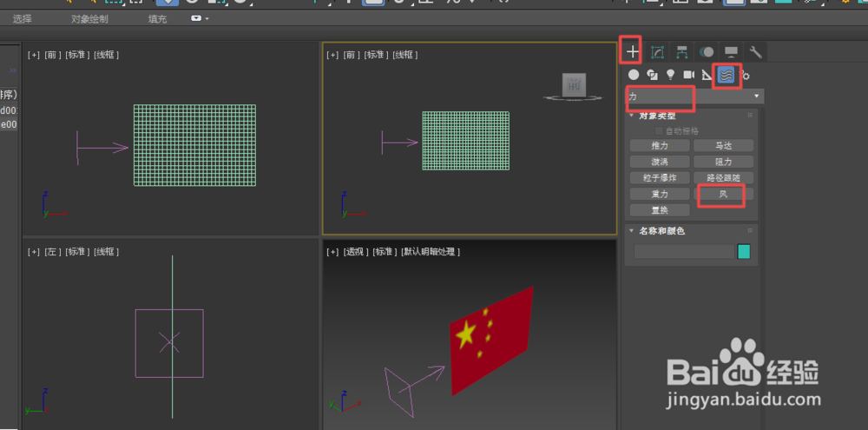
Task: Toggle the 自动栅格 checkbox
Action: (x=659, y=131)
